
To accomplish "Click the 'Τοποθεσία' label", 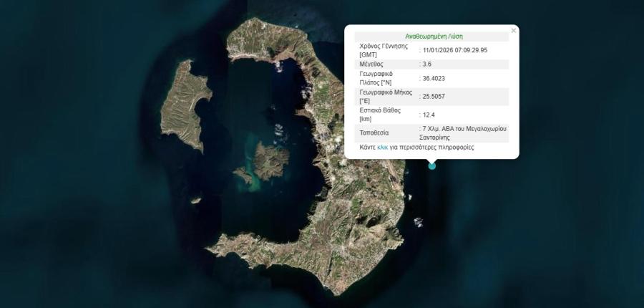I will coord(374,133).
